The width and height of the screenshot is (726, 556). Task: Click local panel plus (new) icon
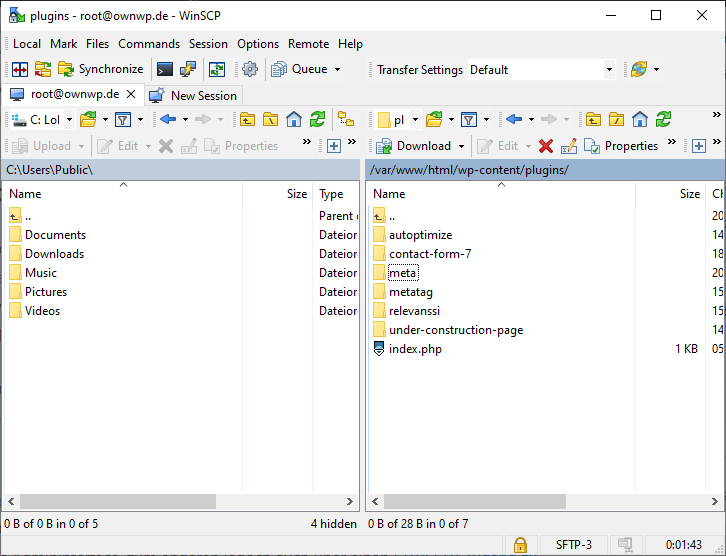(x=334, y=146)
